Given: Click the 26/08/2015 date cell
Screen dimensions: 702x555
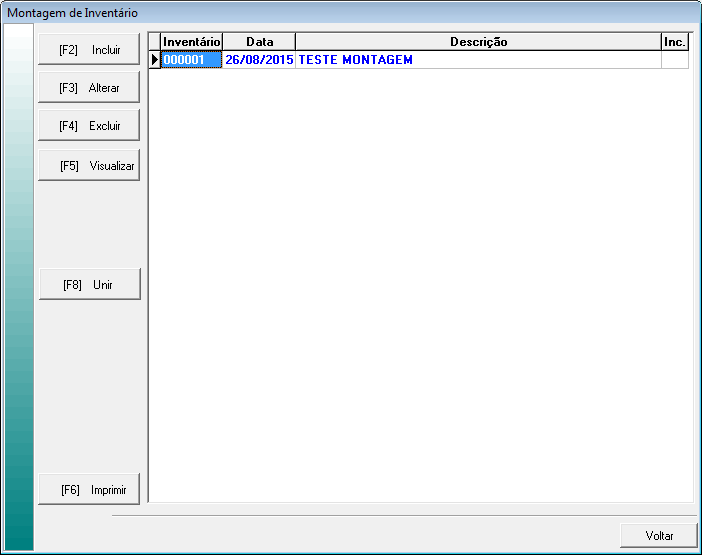Looking at the screenshot, I should click(259, 60).
